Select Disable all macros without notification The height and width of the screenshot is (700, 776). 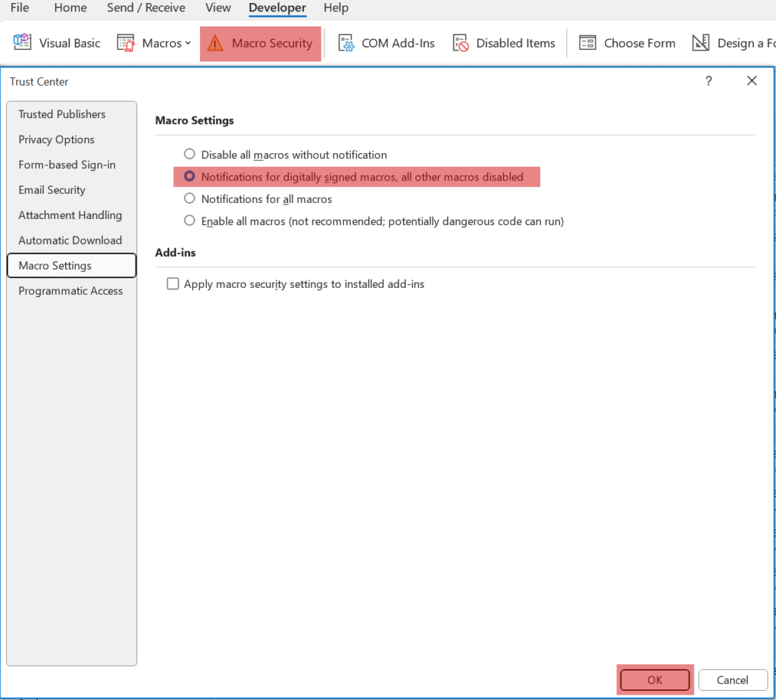tap(189, 155)
